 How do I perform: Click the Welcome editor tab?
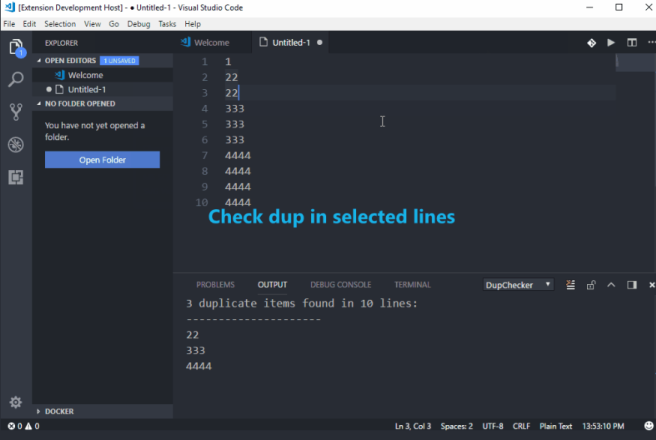coord(206,43)
